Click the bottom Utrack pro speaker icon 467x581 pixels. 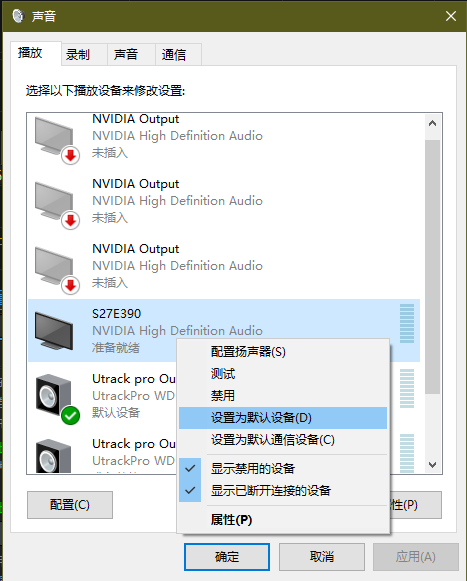(54, 456)
